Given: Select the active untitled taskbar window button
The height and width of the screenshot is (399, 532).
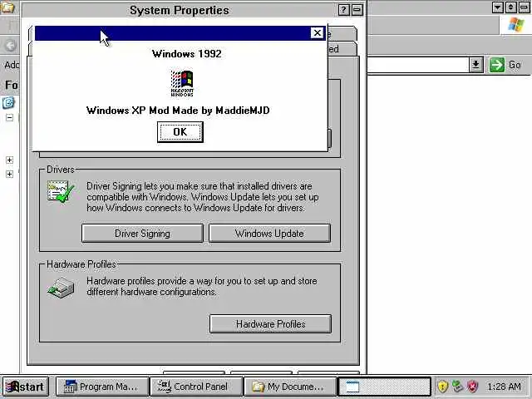Looking at the screenshot, I should [385, 387].
